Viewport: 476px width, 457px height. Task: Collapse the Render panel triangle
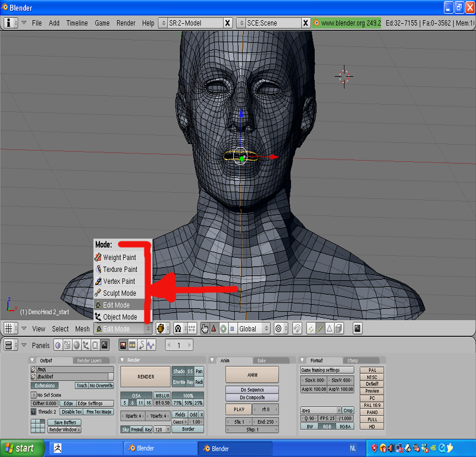(x=123, y=360)
